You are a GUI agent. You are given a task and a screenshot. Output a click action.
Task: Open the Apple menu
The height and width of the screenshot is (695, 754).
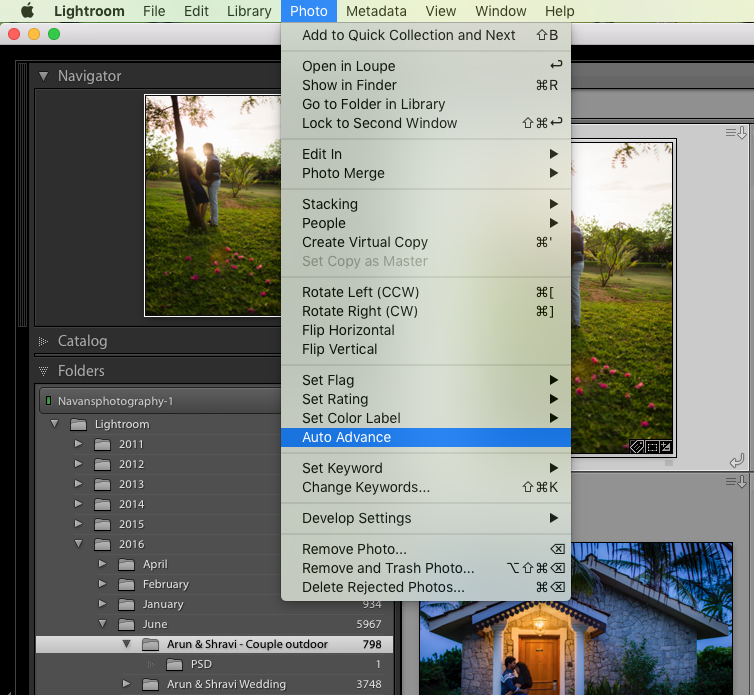click(27, 11)
